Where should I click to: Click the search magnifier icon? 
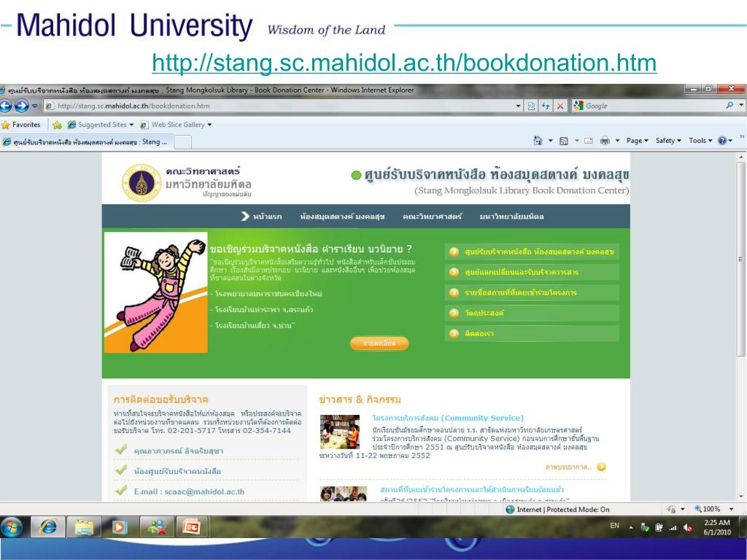(729, 105)
